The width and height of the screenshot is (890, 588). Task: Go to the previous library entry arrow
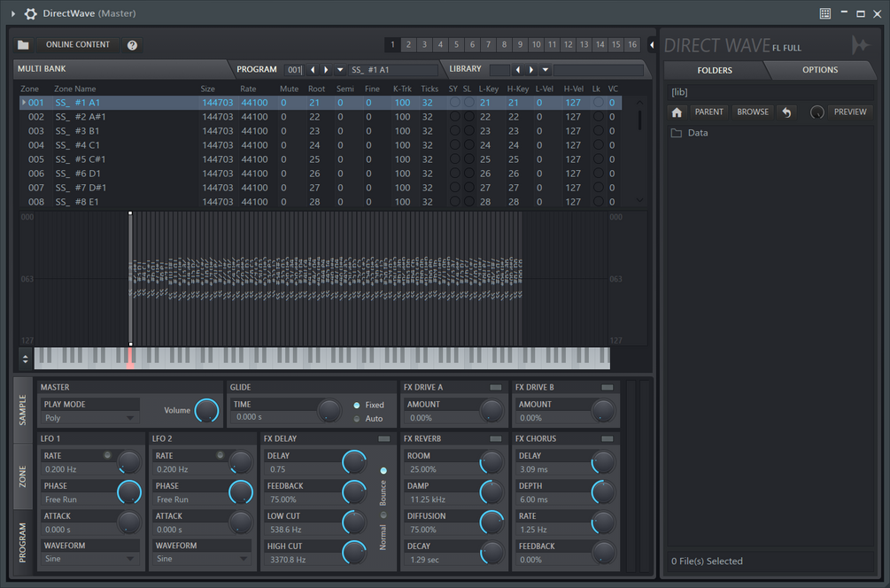tap(517, 70)
